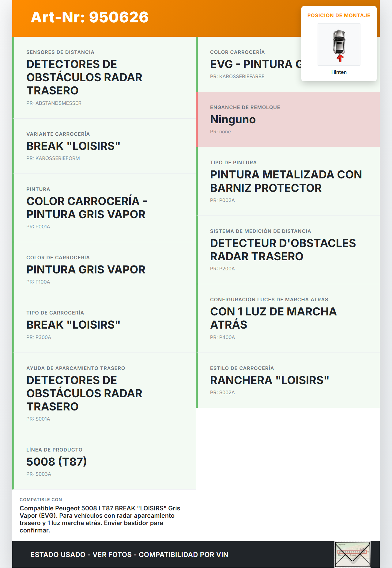Click the 'Sensores de distancia' specification card
This screenshot has height=568, width=392.
click(104, 78)
